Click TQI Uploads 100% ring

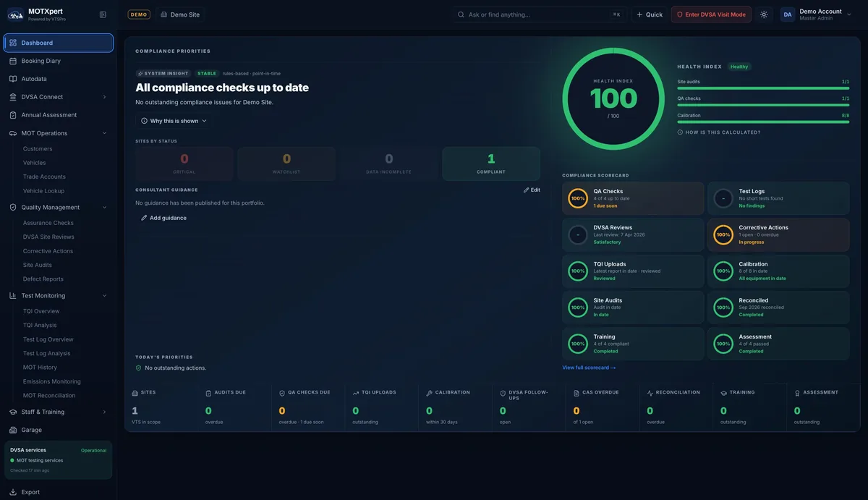click(578, 271)
